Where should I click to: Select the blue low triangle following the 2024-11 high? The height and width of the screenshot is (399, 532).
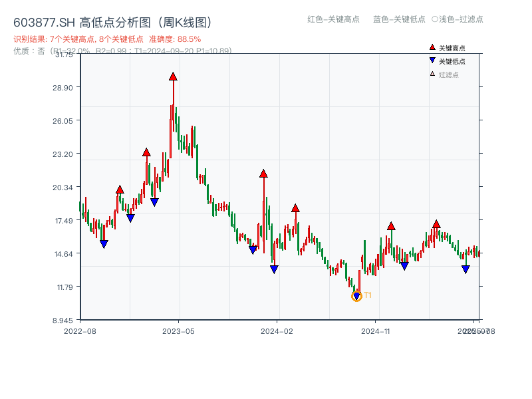point(404,266)
